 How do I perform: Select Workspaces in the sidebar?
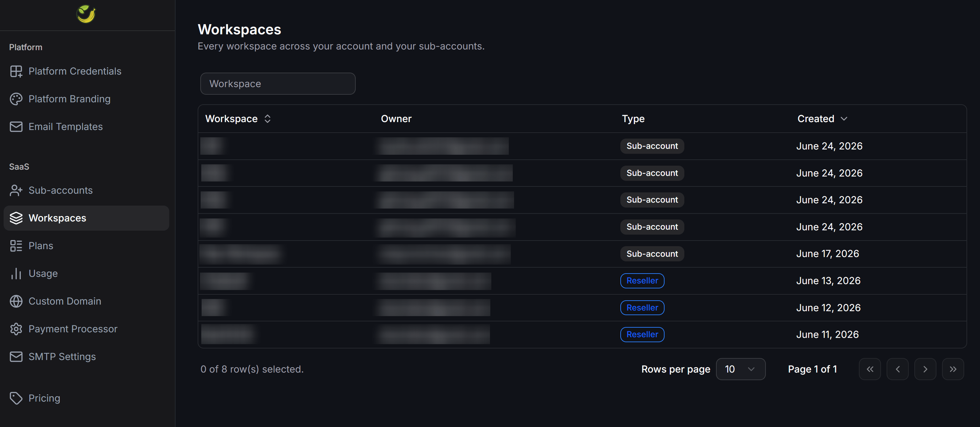click(86, 218)
